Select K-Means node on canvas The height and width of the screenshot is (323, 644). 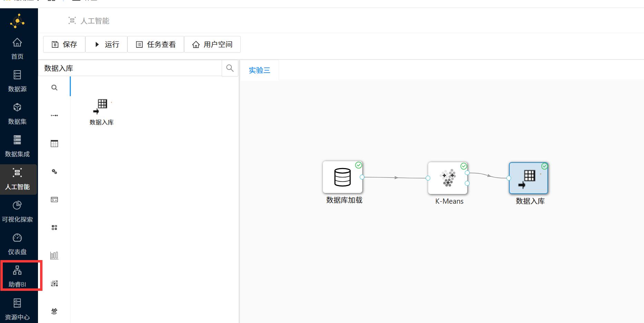tap(448, 178)
